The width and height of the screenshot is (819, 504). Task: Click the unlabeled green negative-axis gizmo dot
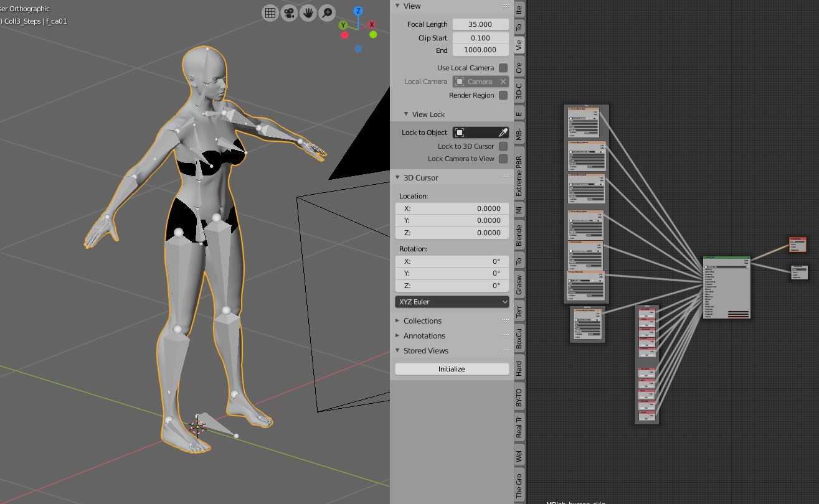[373, 35]
